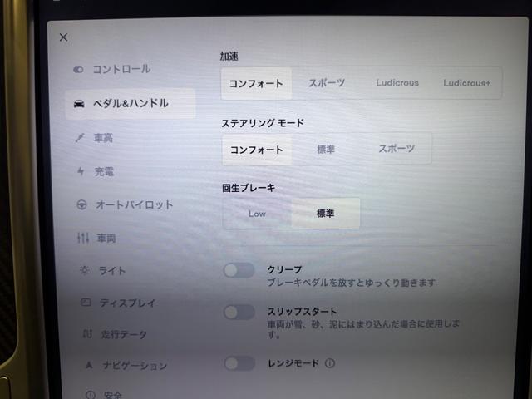The image size is (532, 399).
Task: Click the sun icon beside ライト
Action: [83, 270]
